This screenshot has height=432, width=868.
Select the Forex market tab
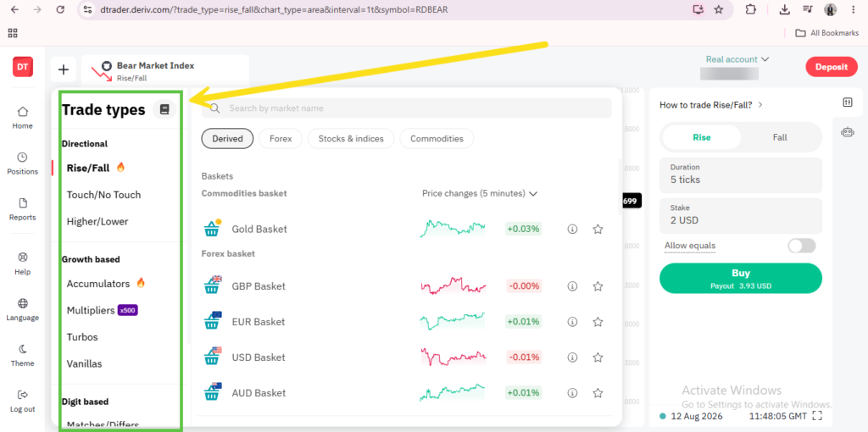281,139
